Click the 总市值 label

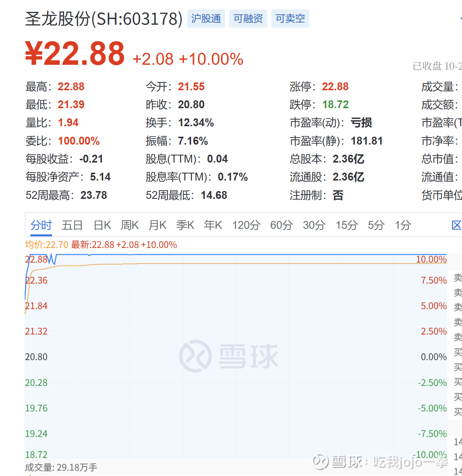[440, 159]
